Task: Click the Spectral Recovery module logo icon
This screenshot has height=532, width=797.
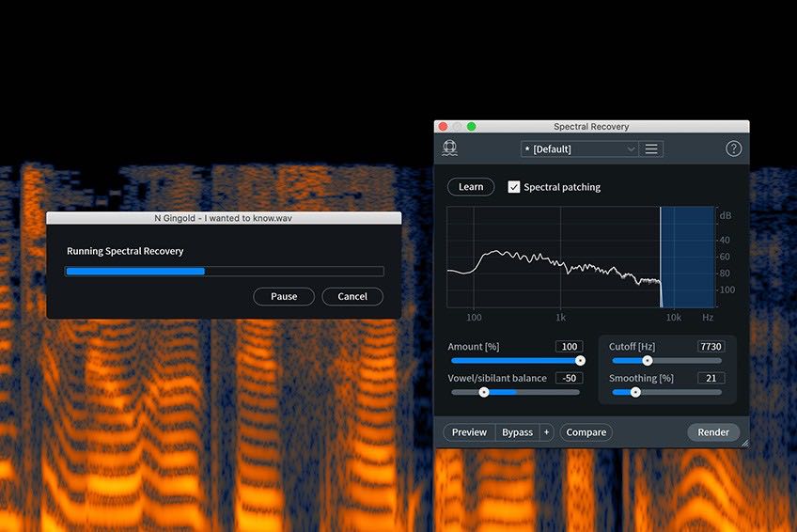Action: [x=450, y=149]
